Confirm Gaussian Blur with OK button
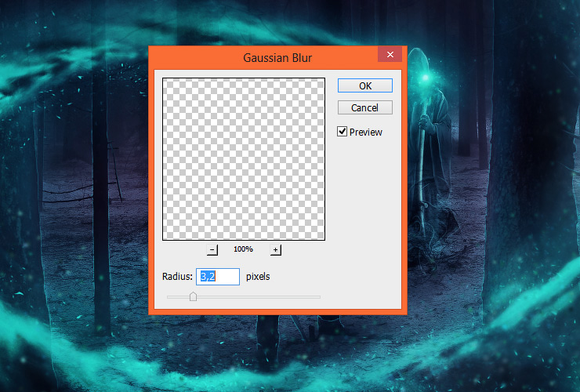Image resolution: width=580 pixels, height=392 pixels. (364, 85)
